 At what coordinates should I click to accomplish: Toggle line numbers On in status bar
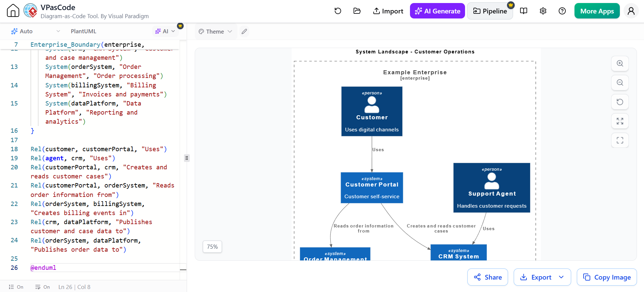coord(16,287)
